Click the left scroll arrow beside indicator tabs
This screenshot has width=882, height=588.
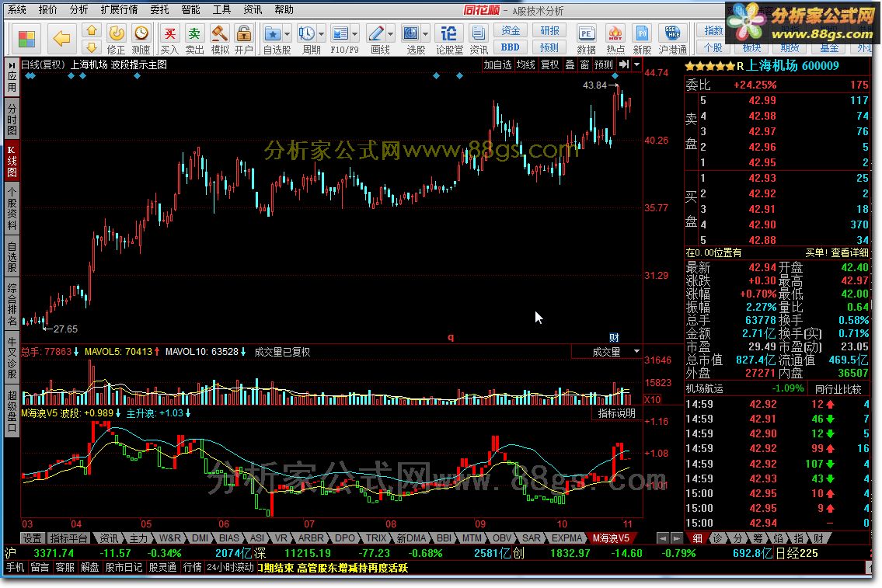pos(663,538)
